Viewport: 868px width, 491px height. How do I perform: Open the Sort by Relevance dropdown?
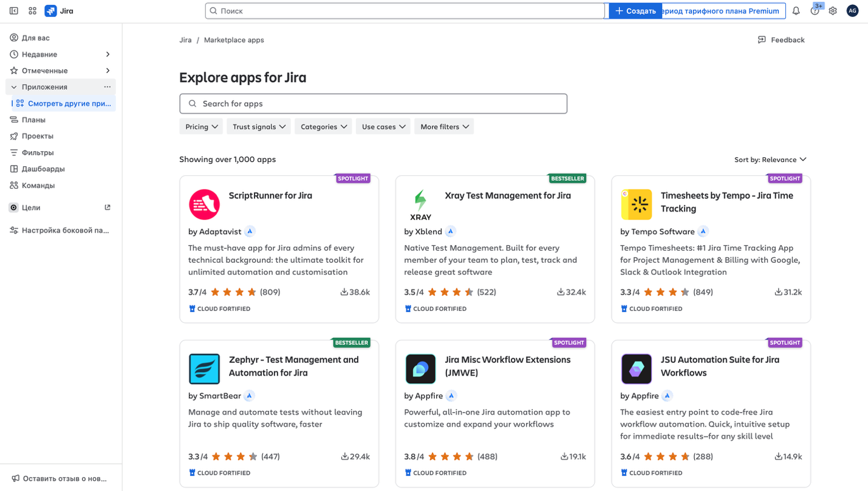(770, 160)
